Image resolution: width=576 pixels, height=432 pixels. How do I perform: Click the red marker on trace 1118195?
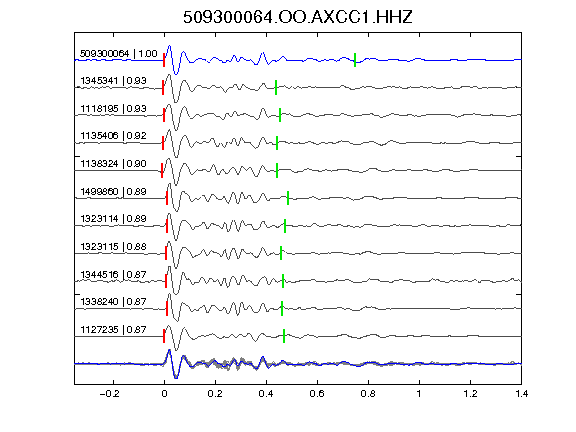click(164, 115)
